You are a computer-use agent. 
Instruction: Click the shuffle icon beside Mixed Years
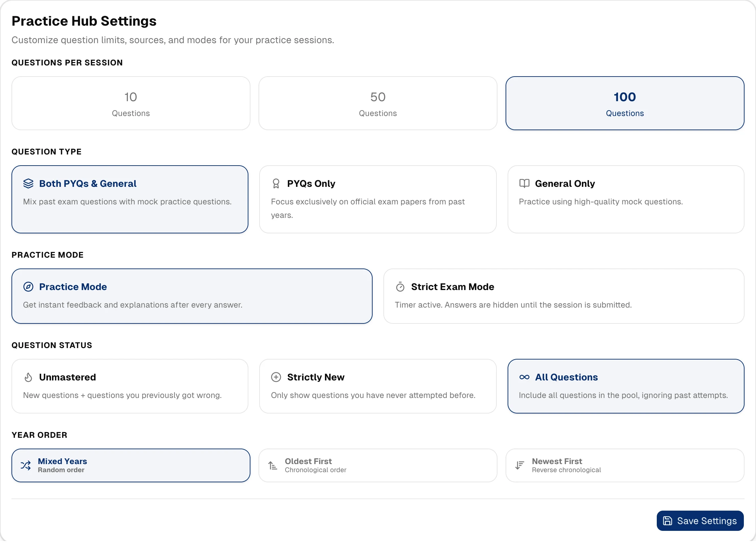pyautogui.click(x=26, y=465)
